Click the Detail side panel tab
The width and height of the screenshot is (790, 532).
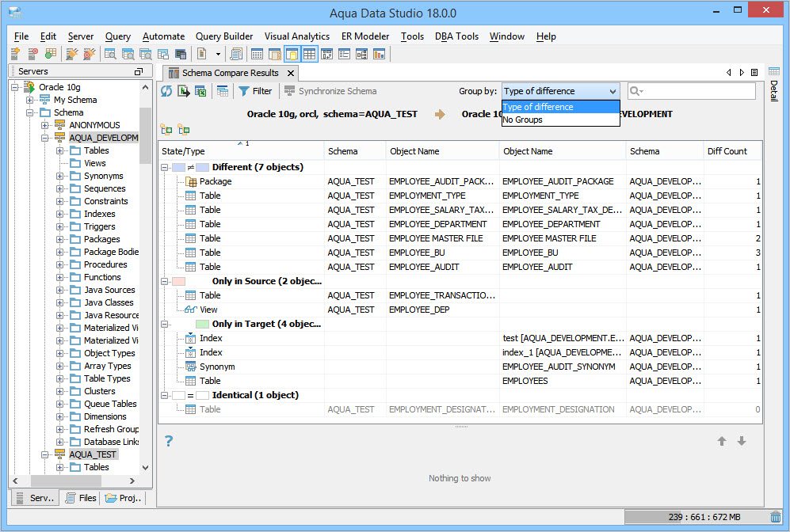[x=774, y=84]
